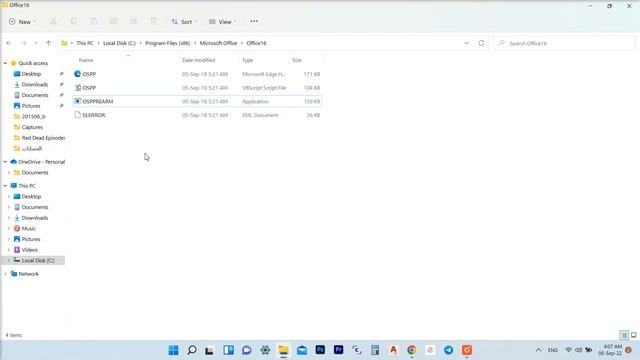Open Photoshop from taskbar

click(x=320, y=350)
